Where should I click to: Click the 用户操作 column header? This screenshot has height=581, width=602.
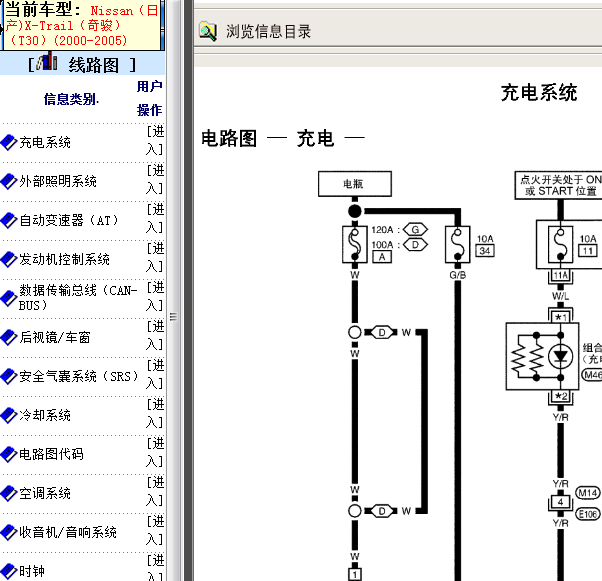pyautogui.click(x=149, y=98)
